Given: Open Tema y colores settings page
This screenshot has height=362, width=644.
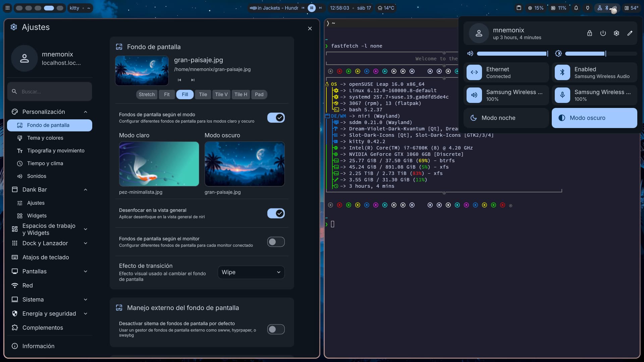Looking at the screenshot, I should tap(45, 138).
